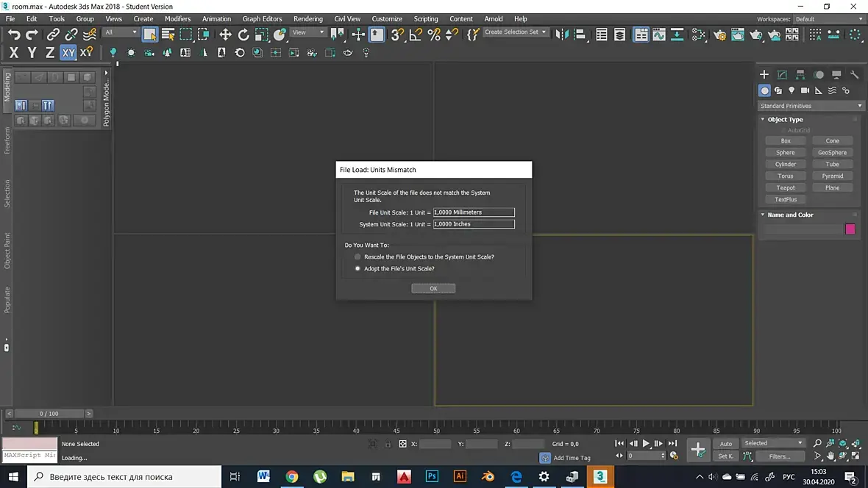Open the Modify panel tab icon
Image resolution: width=868 pixels, height=488 pixels.
(x=782, y=75)
